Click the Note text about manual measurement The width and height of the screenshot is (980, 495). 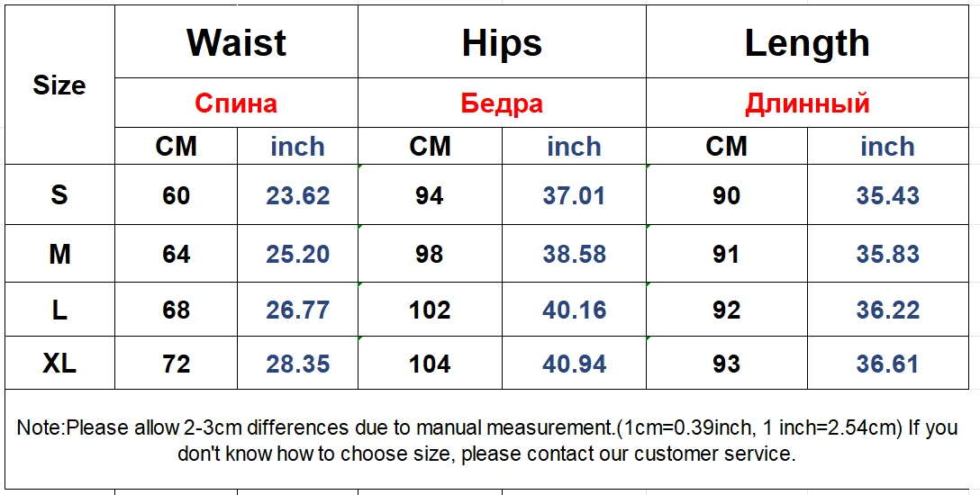pyautogui.click(x=487, y=440)
